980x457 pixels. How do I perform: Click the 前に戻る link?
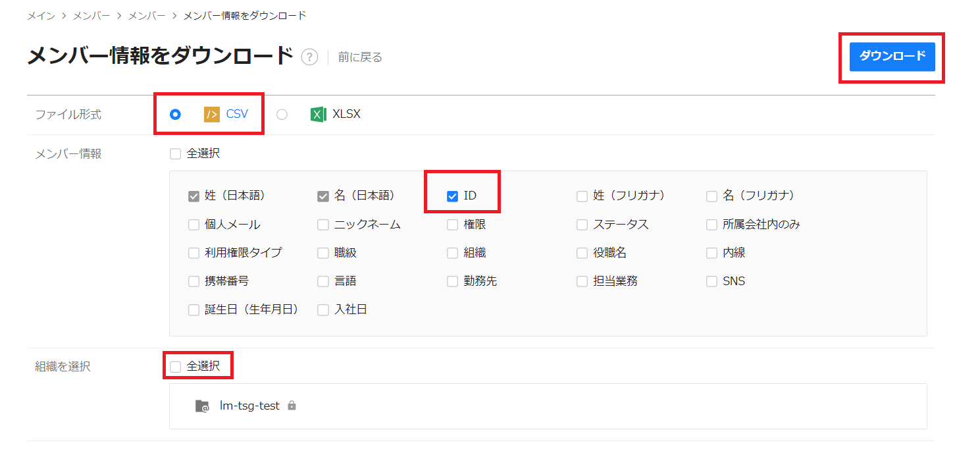[x=360, y=57]
